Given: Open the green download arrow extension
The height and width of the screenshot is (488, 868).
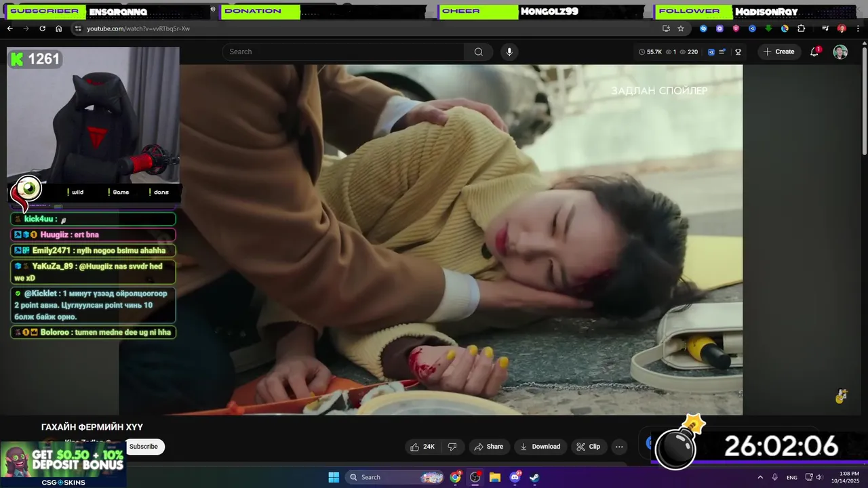Looking at the screenshot, I should (768, 28).
